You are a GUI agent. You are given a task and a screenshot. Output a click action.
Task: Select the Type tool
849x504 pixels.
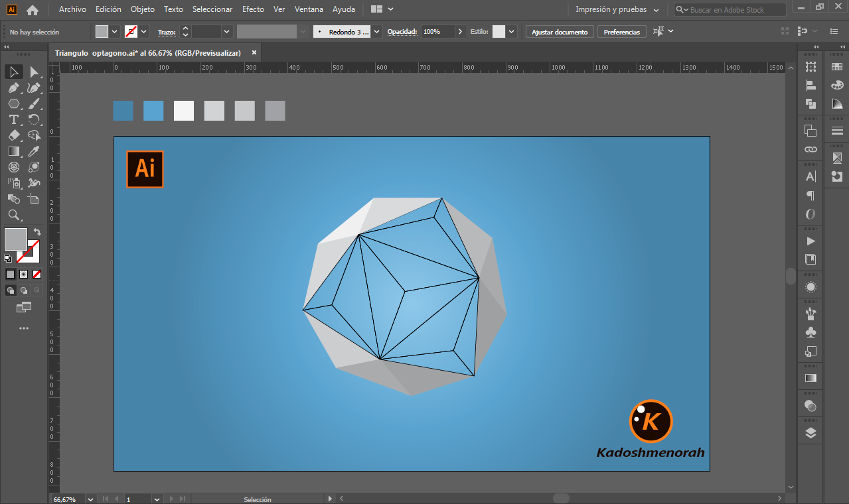13,119
